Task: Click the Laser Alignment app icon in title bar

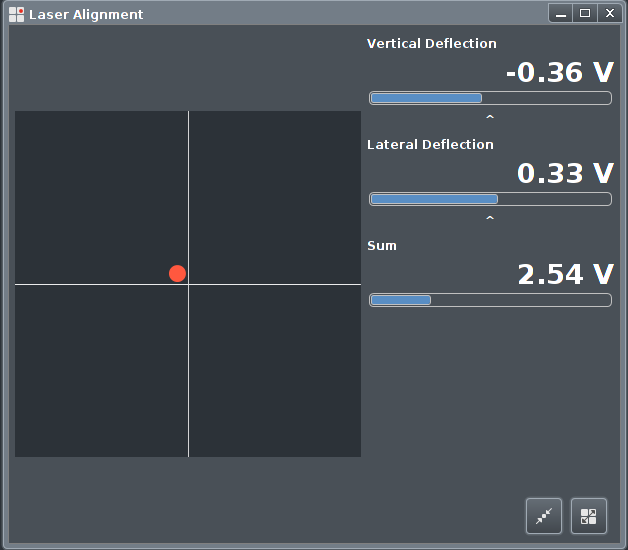Action: (x=16, y=14)
